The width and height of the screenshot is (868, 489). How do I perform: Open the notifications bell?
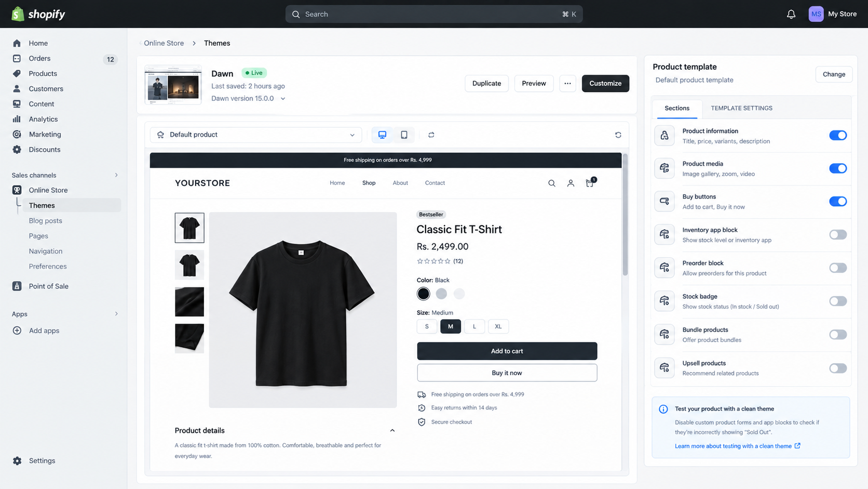pyautogui.click(x=791, y=14)
